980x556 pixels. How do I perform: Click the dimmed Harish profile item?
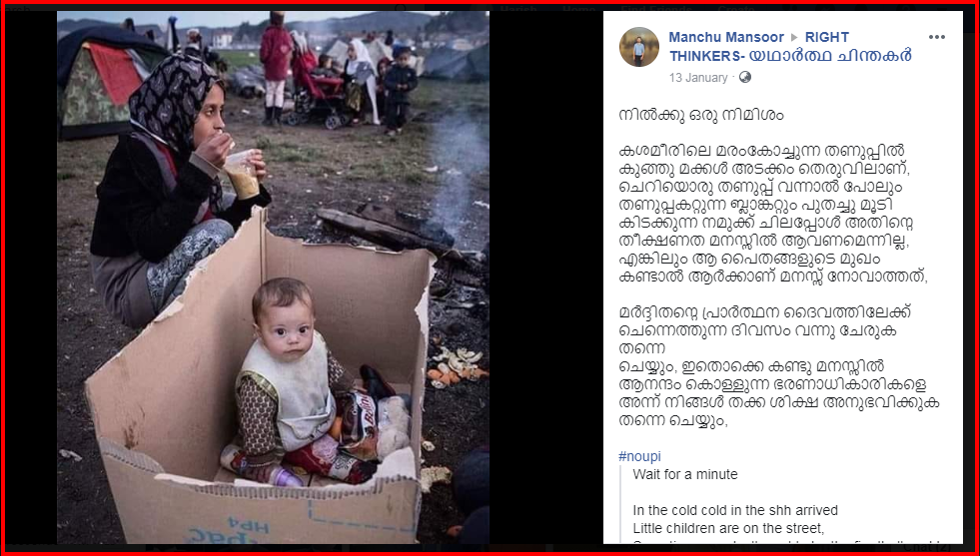click(x=518, y=9)
